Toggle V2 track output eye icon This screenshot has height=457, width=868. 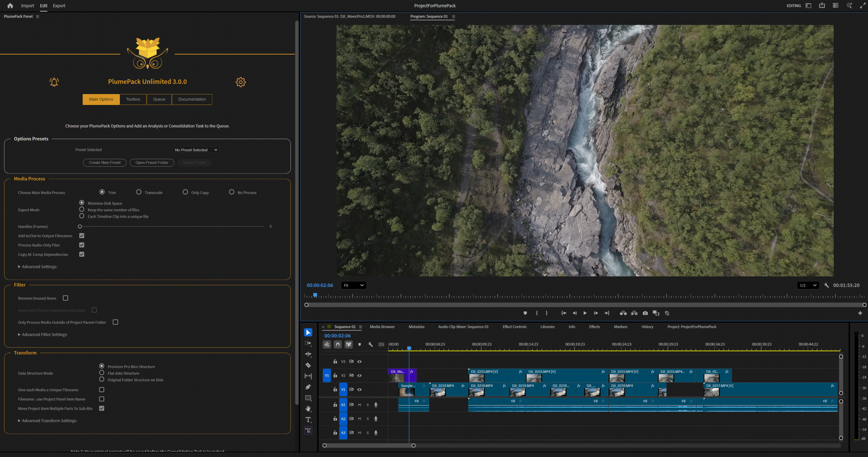click(x=359, y=375)
